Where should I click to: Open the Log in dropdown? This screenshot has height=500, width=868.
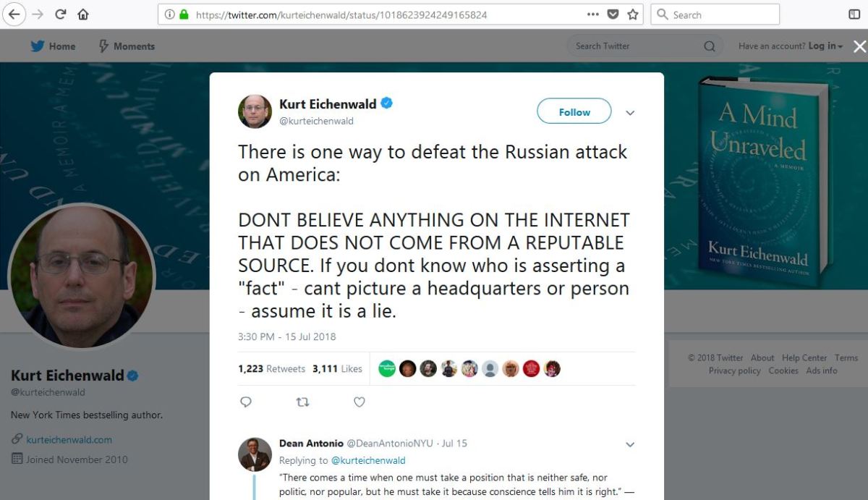(825, 46)
